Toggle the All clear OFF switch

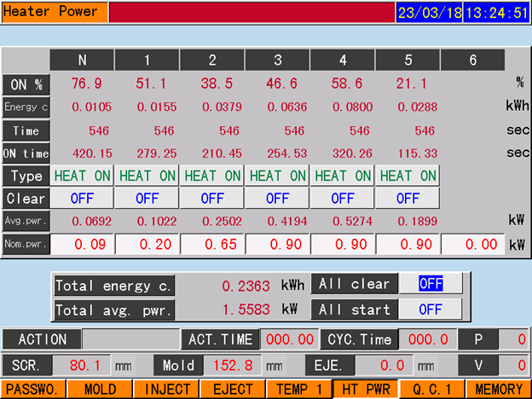click(431, 285)
